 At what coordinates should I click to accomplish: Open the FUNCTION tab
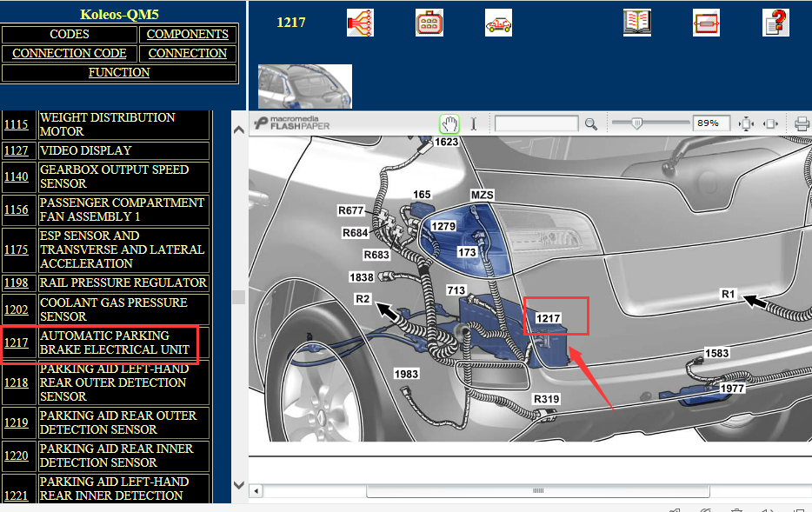coord(119,72)
